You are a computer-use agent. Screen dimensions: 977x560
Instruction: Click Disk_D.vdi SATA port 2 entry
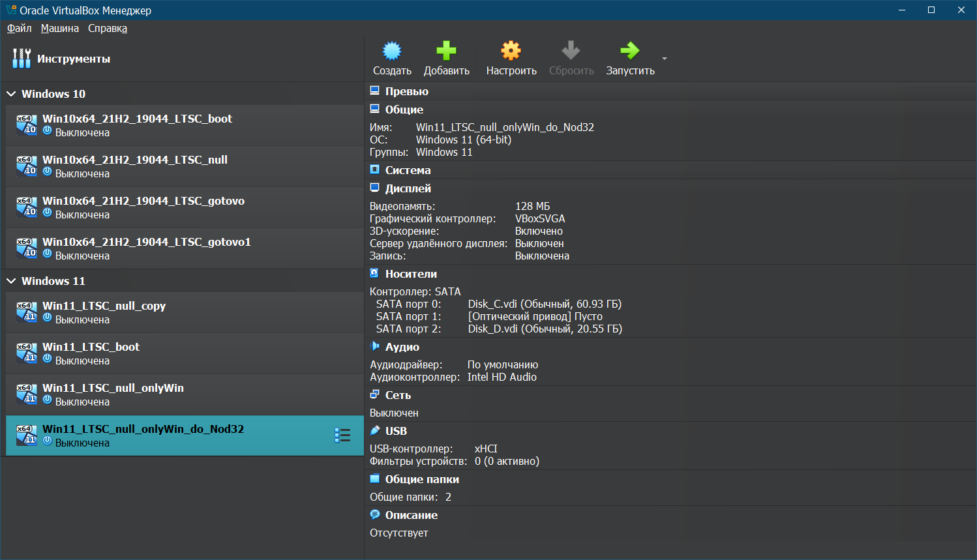pos(545,329)
